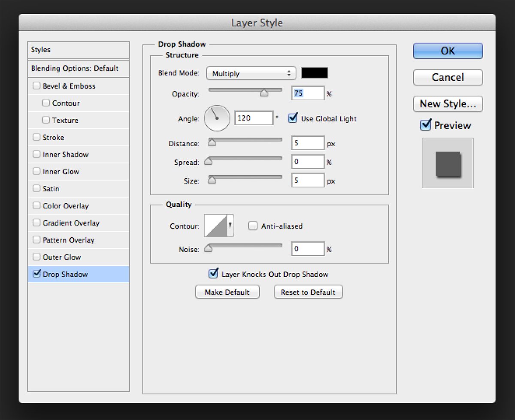Check the Texture effect checkbox
This screenshot has width=515, height=420.
(x=46, y=120)
